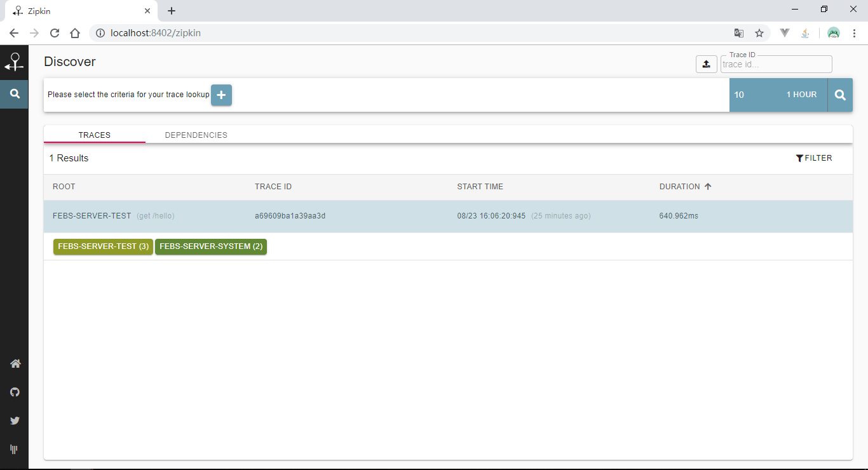Screen dimensions: 868x470
Task: Filter by the FEBS-SERVER-TEST (3) badge
Action: pos(104,246)
